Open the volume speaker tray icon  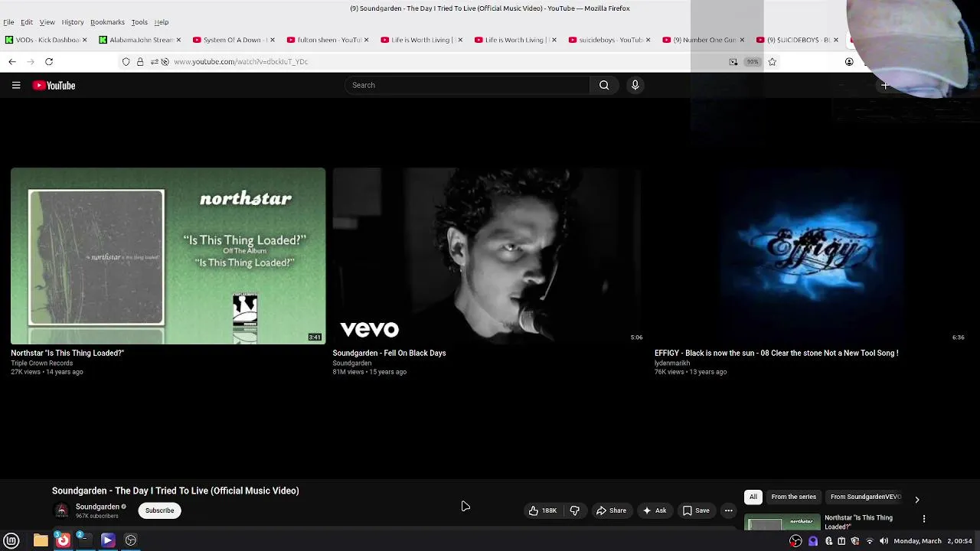pyautogui.click(x=884, y=541)
